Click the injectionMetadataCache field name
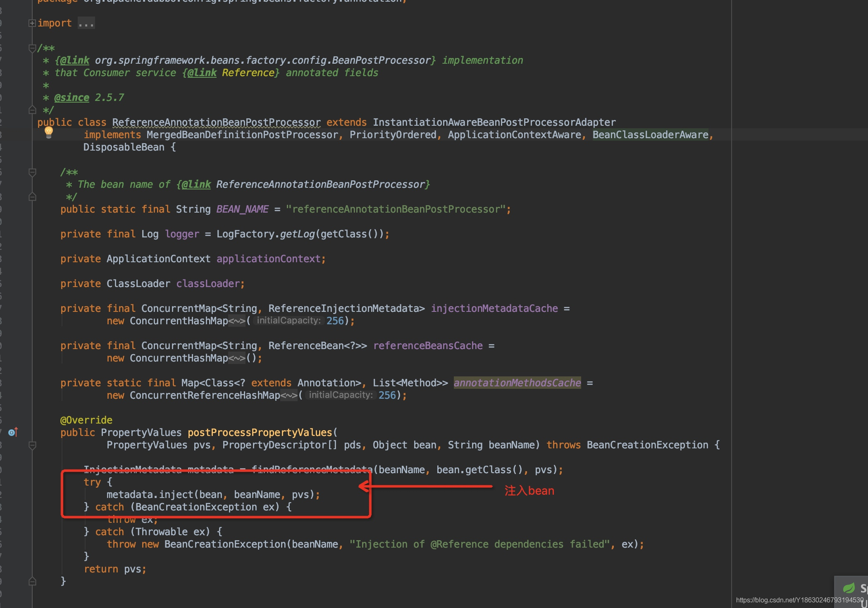The image size is (868, 608). (x=494, y=309)
